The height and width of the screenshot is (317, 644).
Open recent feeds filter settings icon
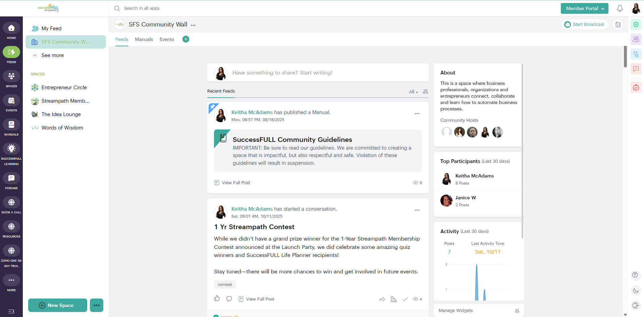[425, 92]
